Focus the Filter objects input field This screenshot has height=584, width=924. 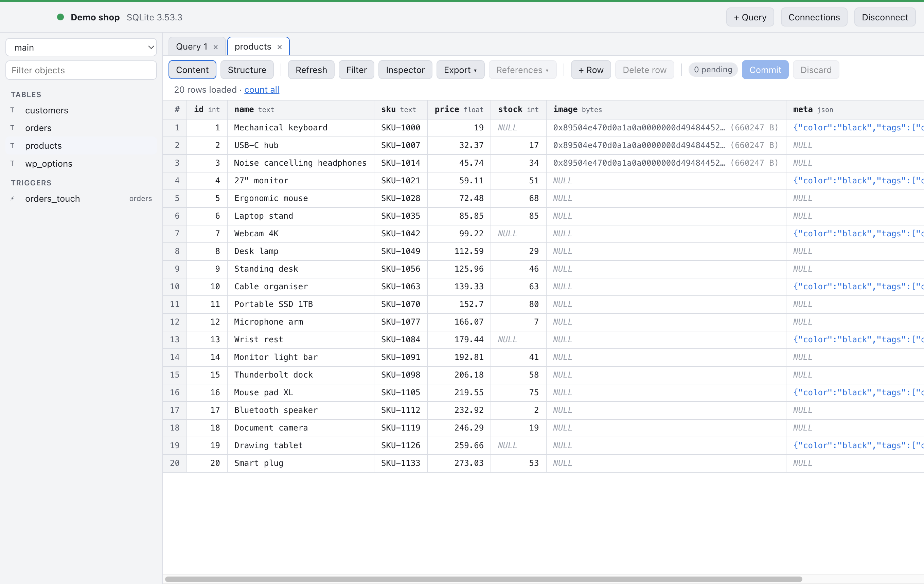pyautogui.click(x=81, y=70)
